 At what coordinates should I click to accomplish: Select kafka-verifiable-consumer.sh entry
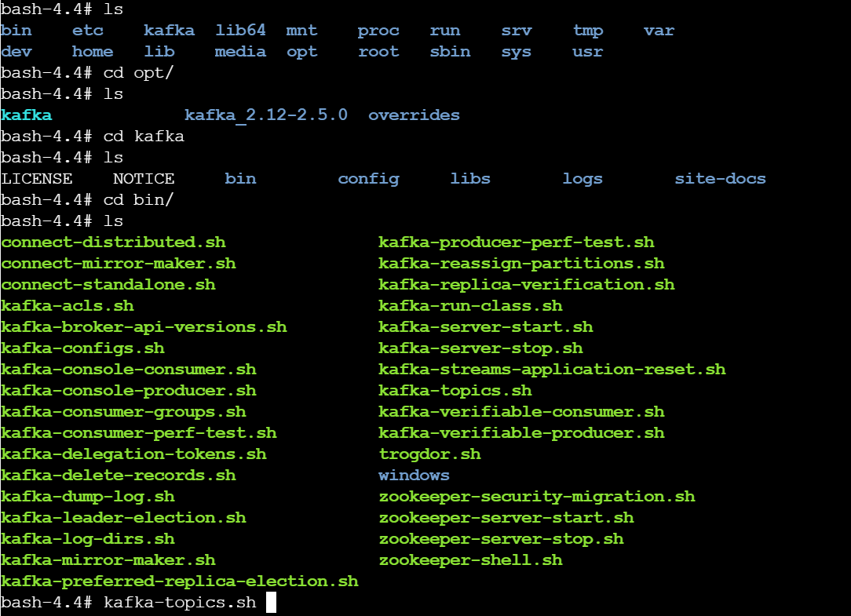click(x=521, y=411)
